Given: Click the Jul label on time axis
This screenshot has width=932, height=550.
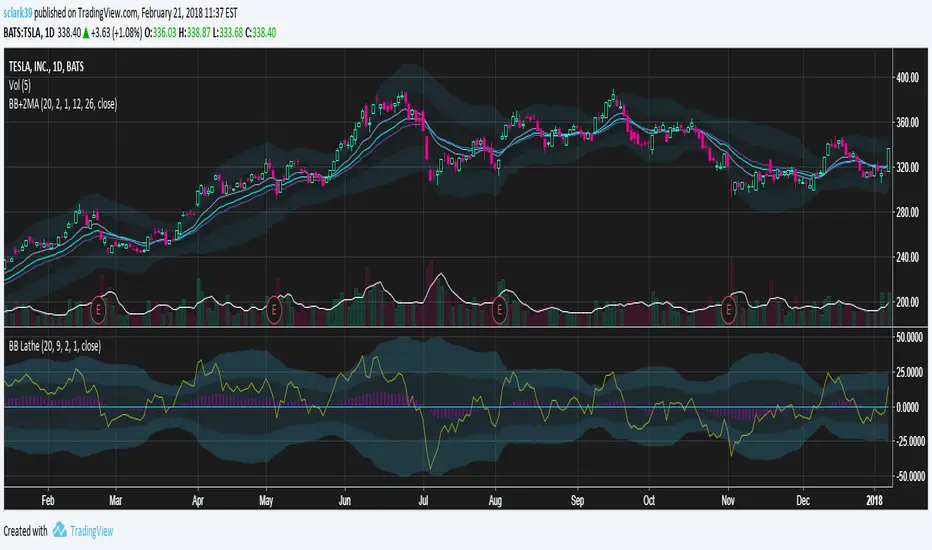Looking at the screenshot, I should click(x=423, y=501).
